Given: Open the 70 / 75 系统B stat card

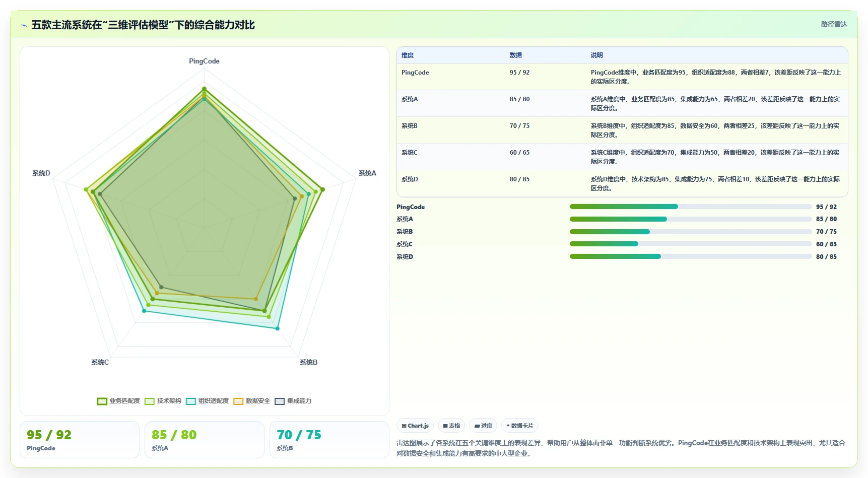Looking at the screenshot, I should pos(329,440).
